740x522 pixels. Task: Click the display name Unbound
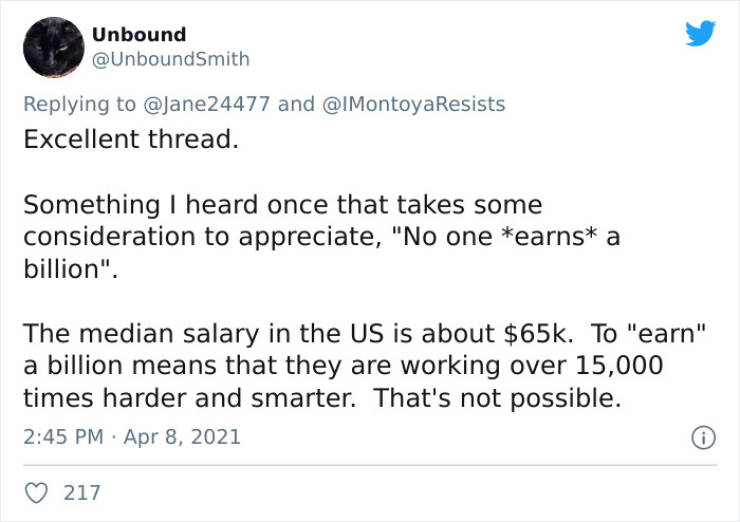click(139, 34)
